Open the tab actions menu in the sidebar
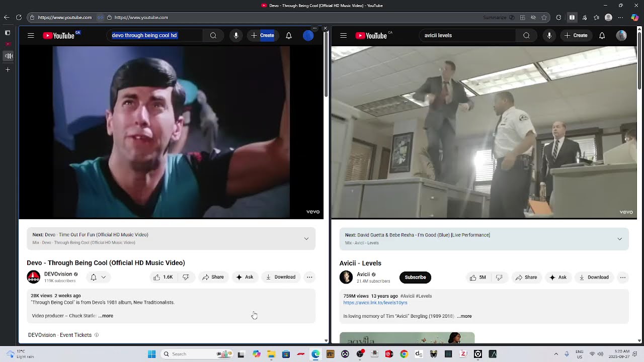 (8, 33)
